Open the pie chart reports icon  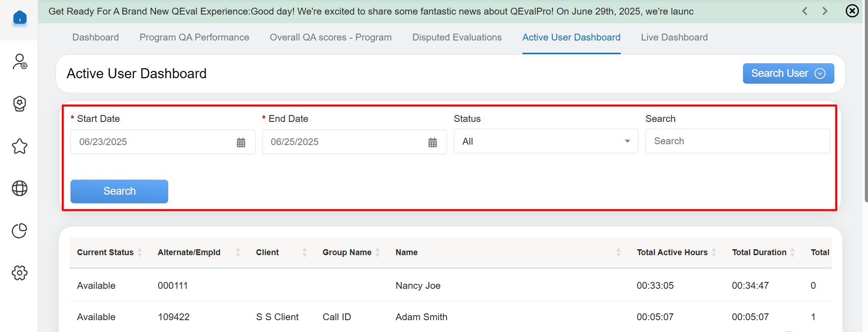20,231
